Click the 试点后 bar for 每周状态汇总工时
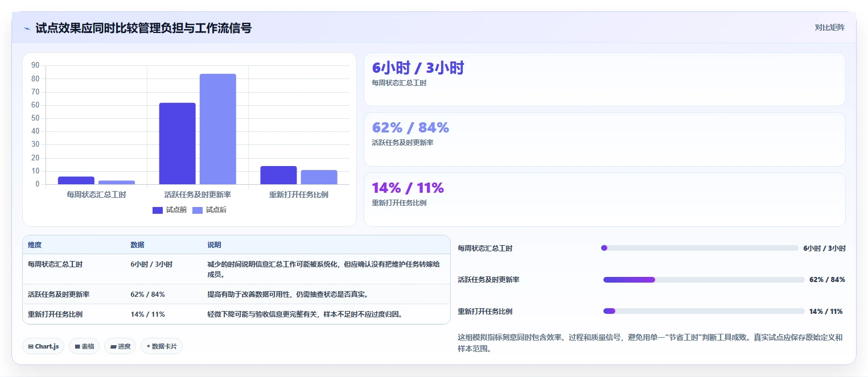Screen dimensions: 868x377 click(x=116, y=183)
